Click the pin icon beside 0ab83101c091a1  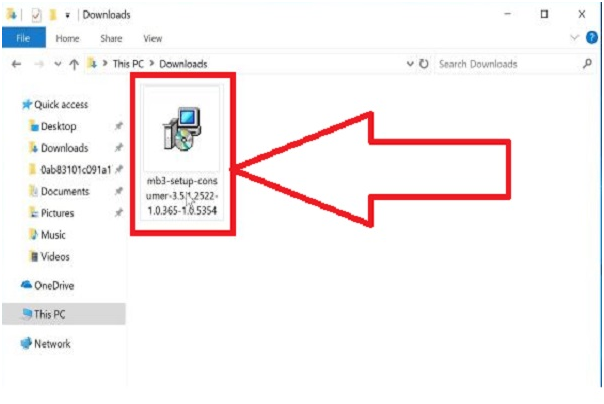click(x=119, y=169)
